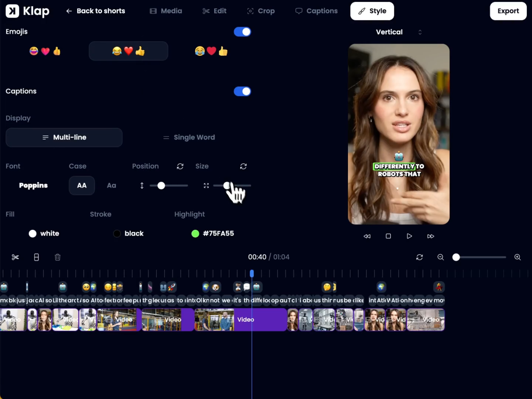Viewport: 532px width, 399px height.
Task: Click the trash delete icon
Action: click(58, 257)
